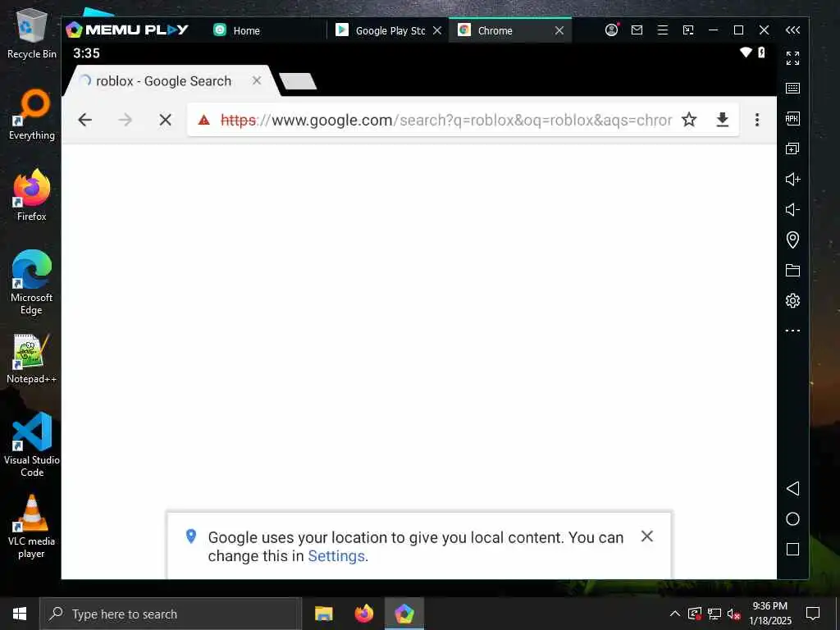
Task: Close the Google Play Store tab
Action: tap(437, 30)
